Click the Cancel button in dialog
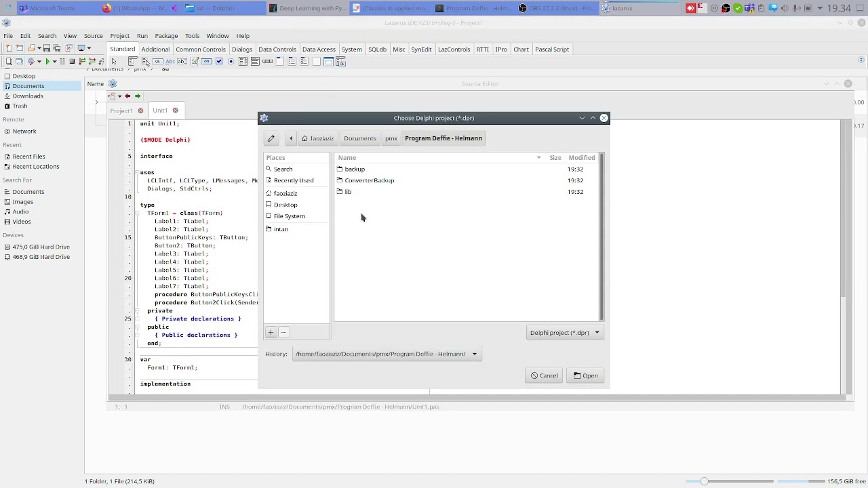The height and width of the screenshot is (488, 868). click(544, 375)
